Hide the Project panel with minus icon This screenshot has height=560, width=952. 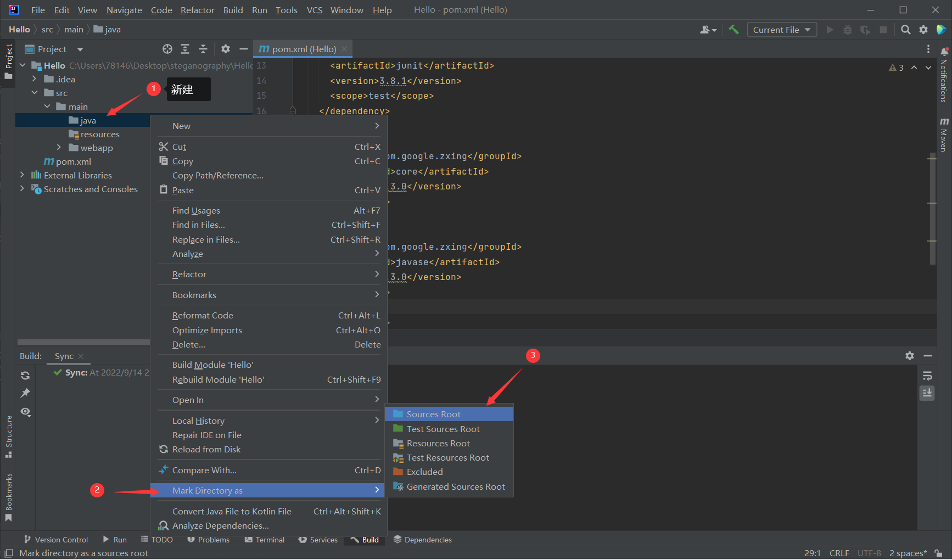pyautogui.click(x=244, y=49)
